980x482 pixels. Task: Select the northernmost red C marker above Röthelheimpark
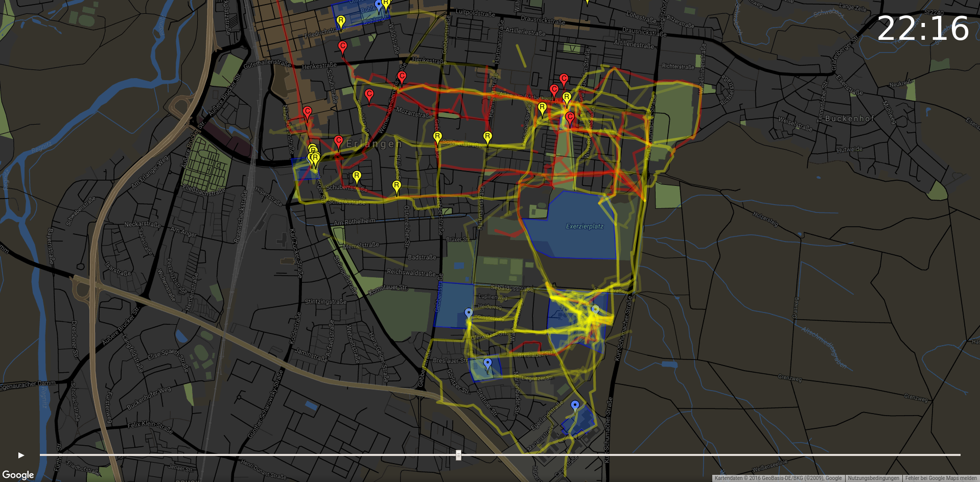564,80
